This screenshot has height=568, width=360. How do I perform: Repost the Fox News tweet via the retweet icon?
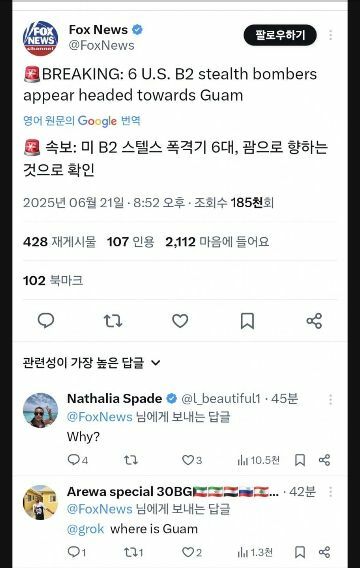coord(113,321)
